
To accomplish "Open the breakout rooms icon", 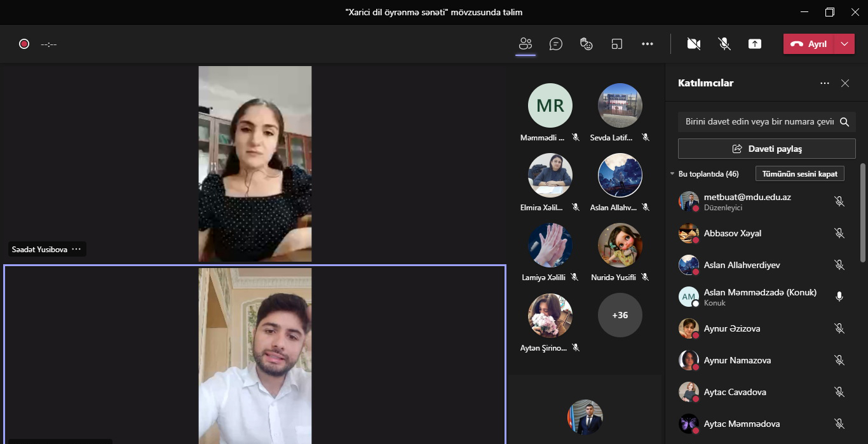I will [x=616, y=44].
